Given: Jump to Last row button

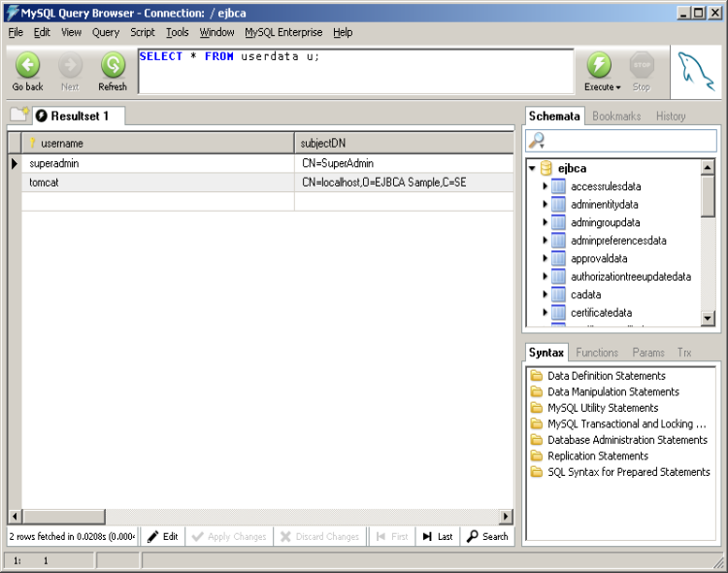Looking at the screenshot, I should click(x=438, y=537).
